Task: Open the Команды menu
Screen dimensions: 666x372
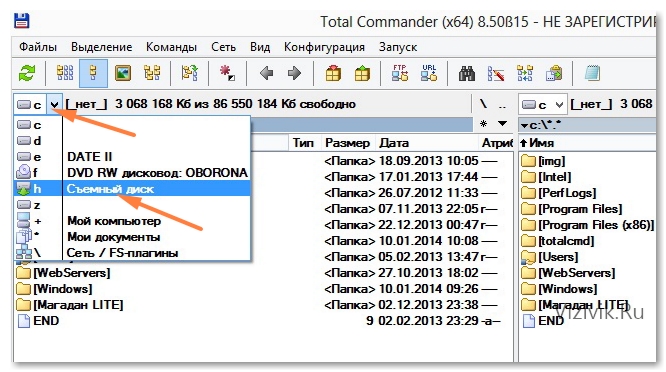Action: pyautogui.click(x=171, y=47)
